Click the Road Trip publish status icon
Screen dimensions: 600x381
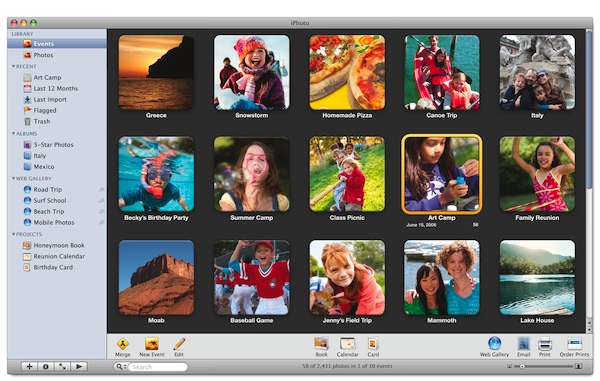[101, 189]
